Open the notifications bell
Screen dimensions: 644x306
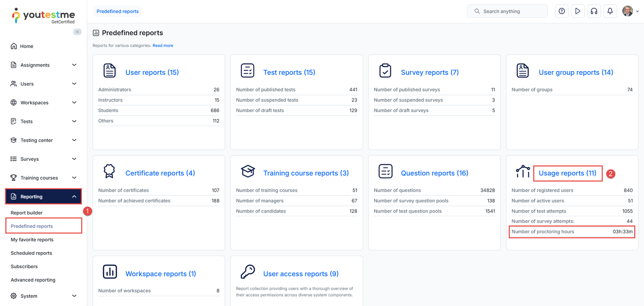click(610, 11)
